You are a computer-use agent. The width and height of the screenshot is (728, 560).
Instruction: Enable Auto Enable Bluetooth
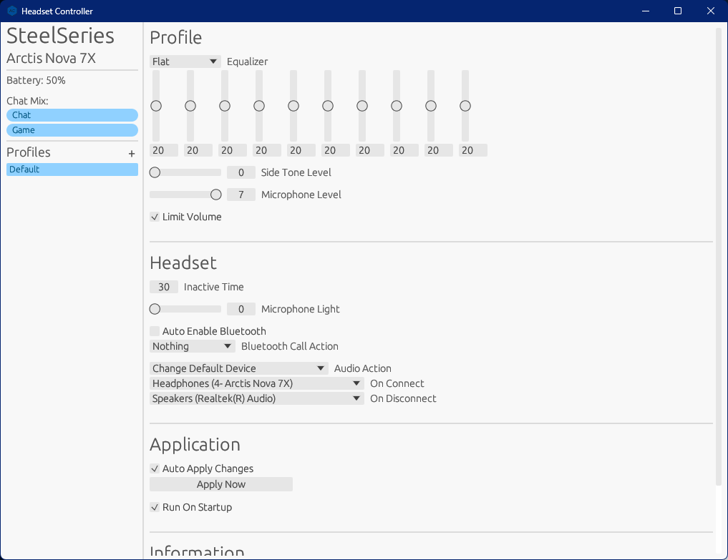(x=154, y=330)
